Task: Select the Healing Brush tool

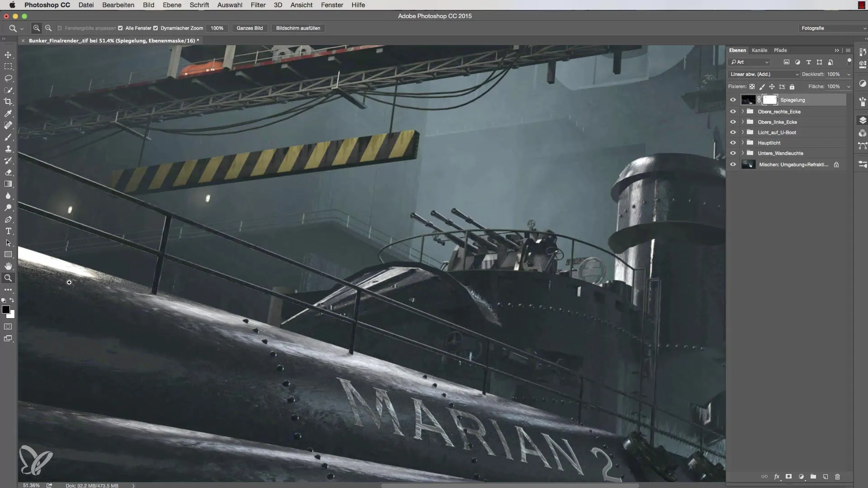Action: (x=8, y=125)
